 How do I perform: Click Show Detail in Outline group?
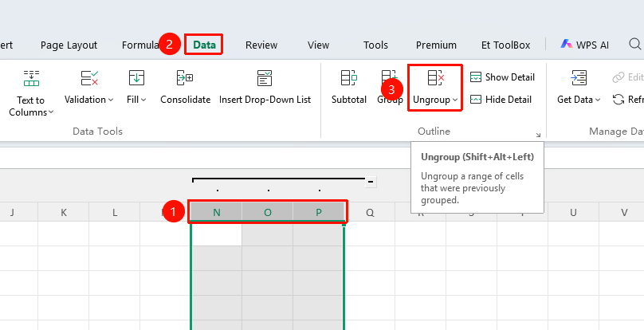coord(502,77)
